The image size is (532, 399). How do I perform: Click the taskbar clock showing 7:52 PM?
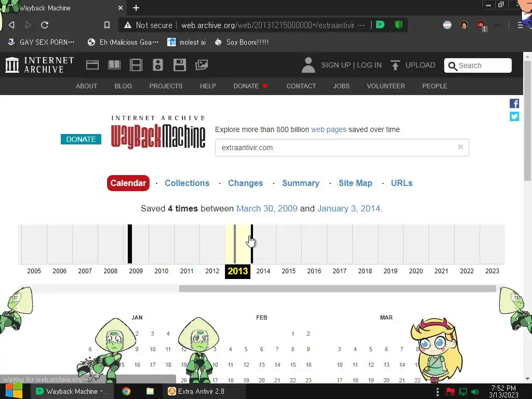(x=503, y=392)
